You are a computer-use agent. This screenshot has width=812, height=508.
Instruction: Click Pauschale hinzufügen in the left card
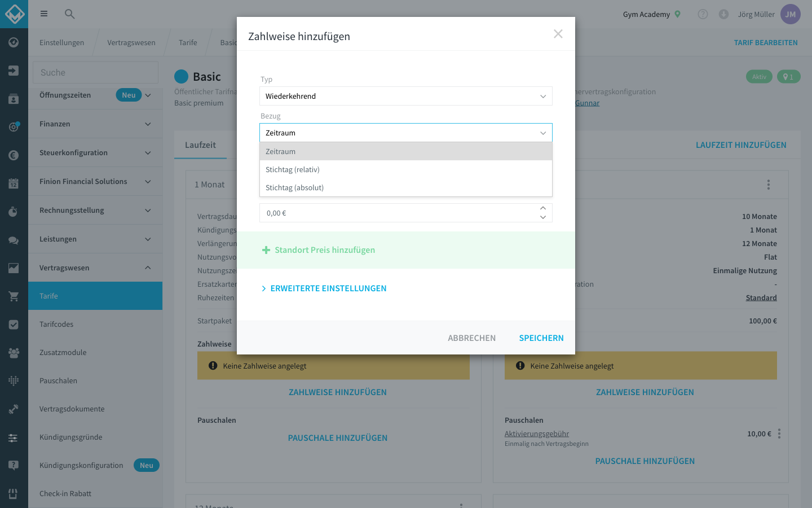[338, 438]
